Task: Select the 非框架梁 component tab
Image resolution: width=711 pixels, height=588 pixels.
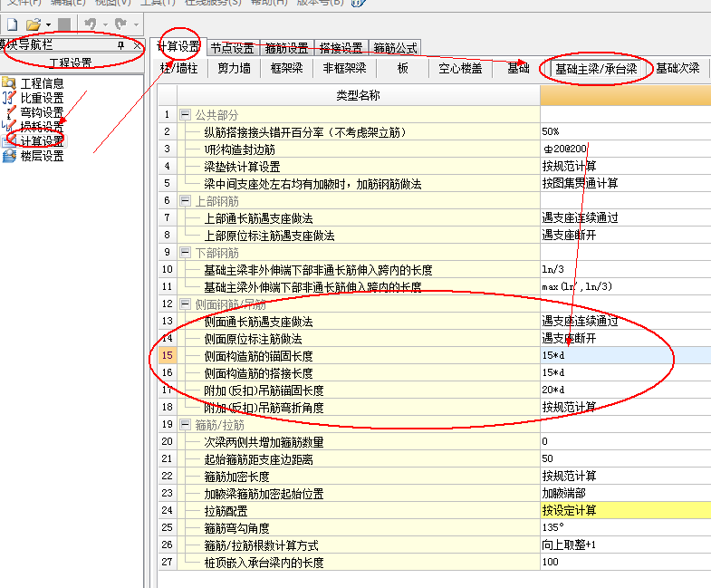Action: click(344, 69)
